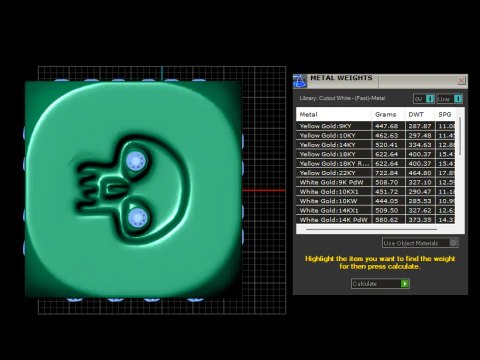
Task: Click the SPG column header
Action: coord(445,114)
